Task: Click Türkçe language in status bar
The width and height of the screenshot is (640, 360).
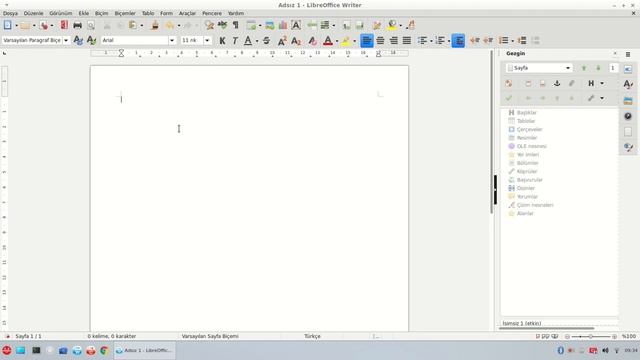Action: [x=312, y=336]
